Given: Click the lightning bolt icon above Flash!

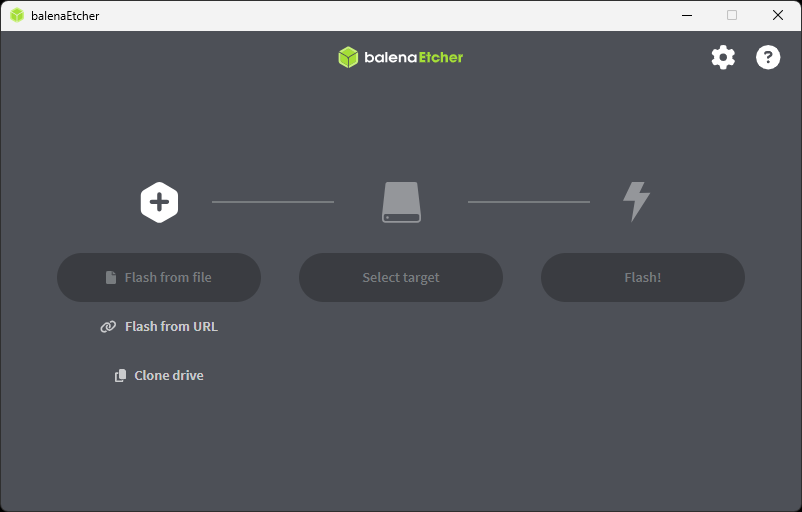Looking at the screenshot, I should click(636, 202).
